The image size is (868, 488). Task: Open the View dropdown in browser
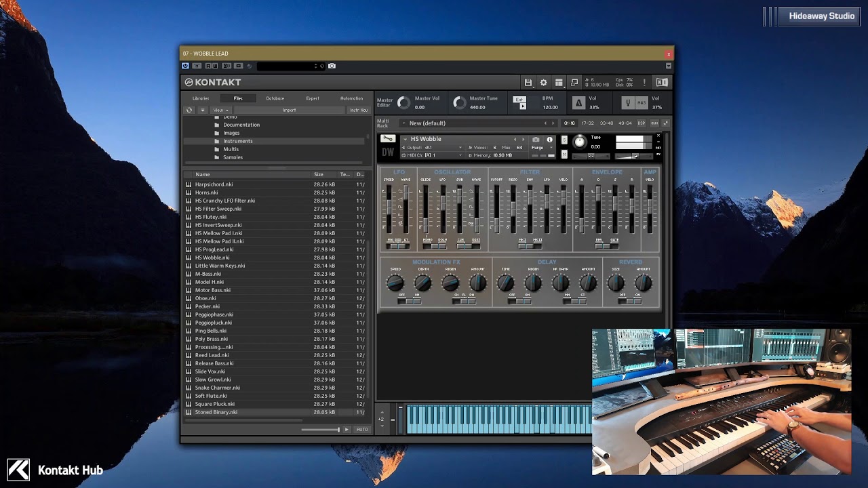click(x=220, y=110)
